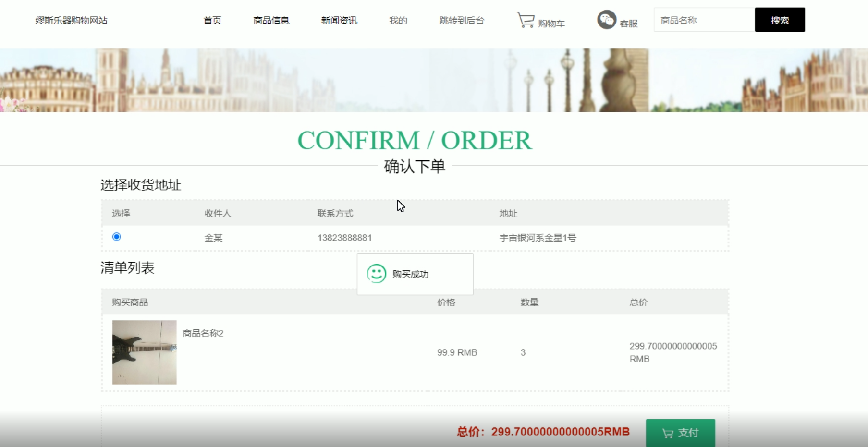Click the city skyline banner image
Viewport: 868px width, 447px height.
click(434, 80)
